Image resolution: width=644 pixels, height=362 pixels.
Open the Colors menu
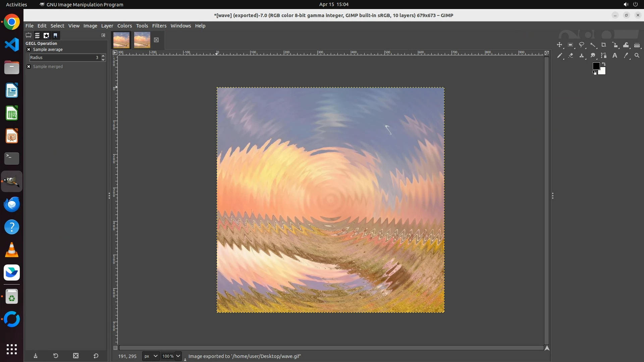tap(124, 26)
